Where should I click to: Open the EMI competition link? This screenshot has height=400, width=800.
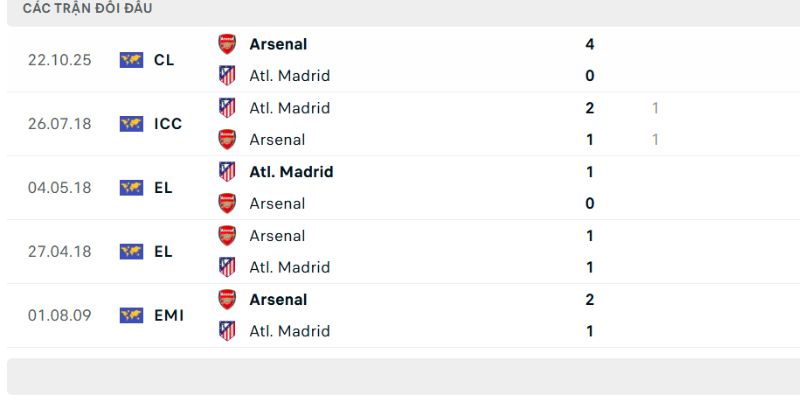pyautogui.click(x=168, y=315)
